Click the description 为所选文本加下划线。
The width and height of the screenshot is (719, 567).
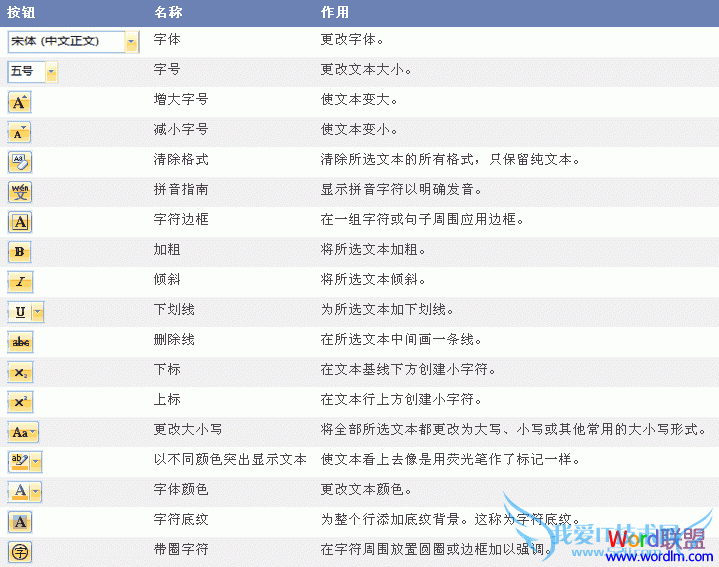(x=387, y=309)
